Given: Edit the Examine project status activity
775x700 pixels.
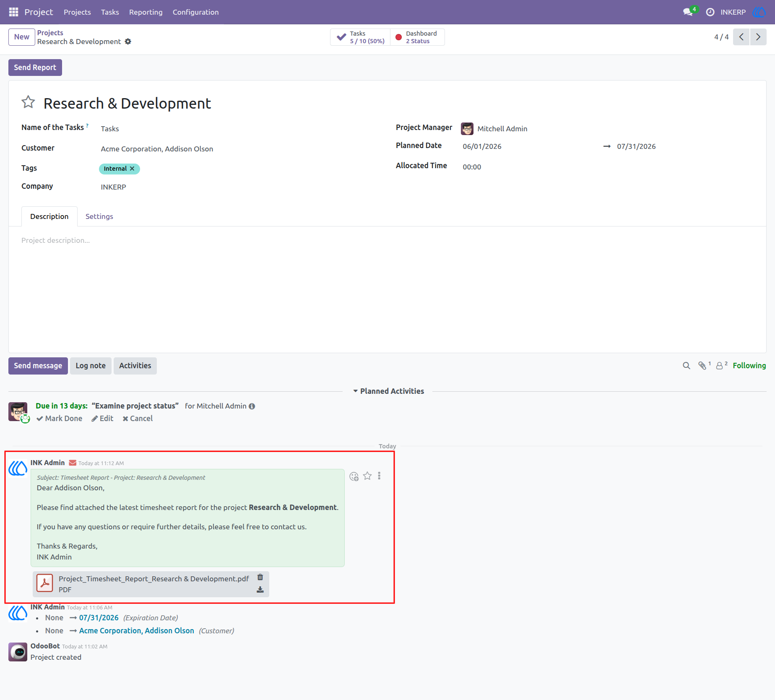Looking at the screenshot, I should pyautogui.click(x=102, y=419).
